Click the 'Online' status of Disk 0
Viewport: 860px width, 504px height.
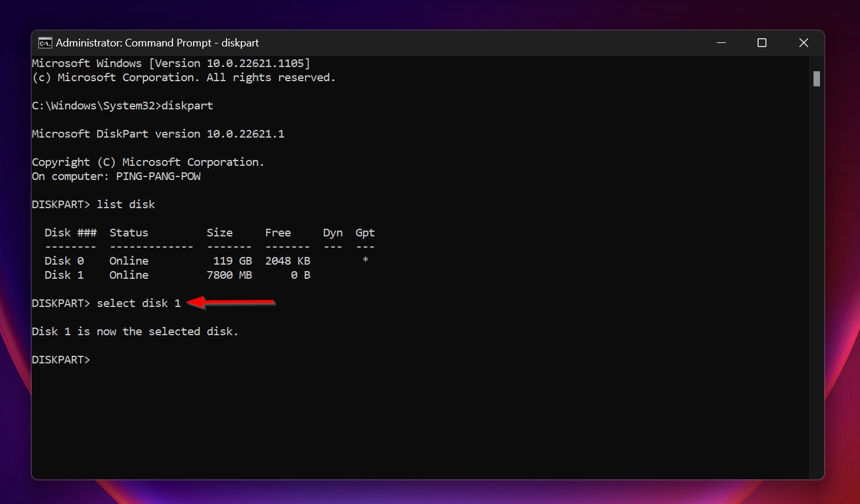click(x=129, y=261)
